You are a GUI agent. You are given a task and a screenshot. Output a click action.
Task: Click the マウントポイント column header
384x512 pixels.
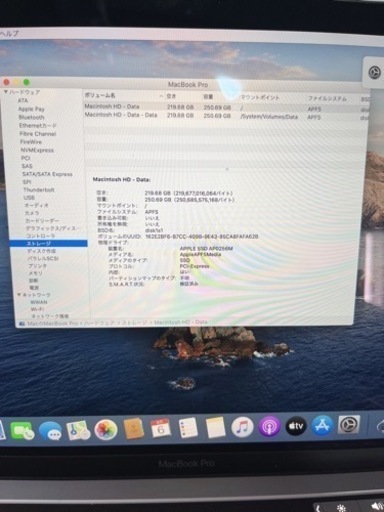click(260, 98)
